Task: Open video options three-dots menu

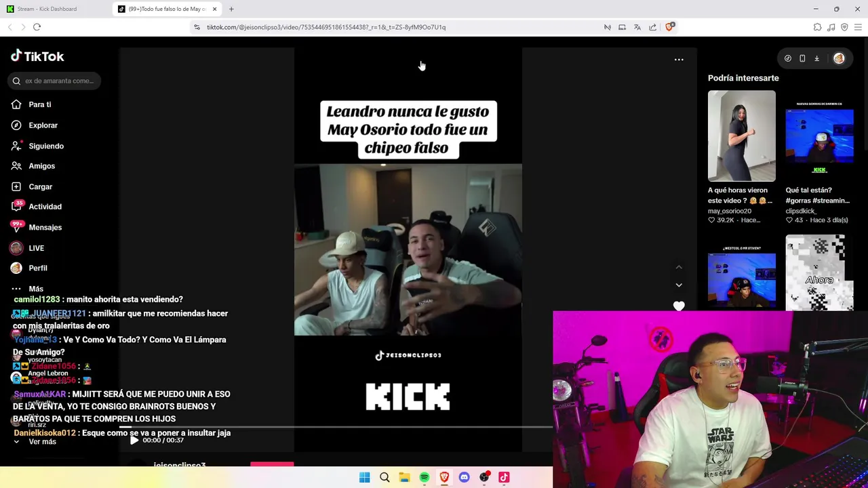Action: pos(679,60)
